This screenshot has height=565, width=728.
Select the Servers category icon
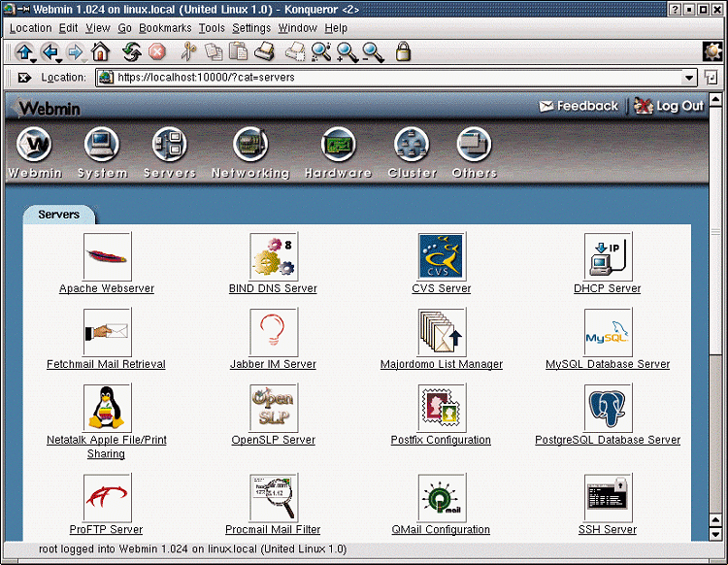click(x=170, y=145)
